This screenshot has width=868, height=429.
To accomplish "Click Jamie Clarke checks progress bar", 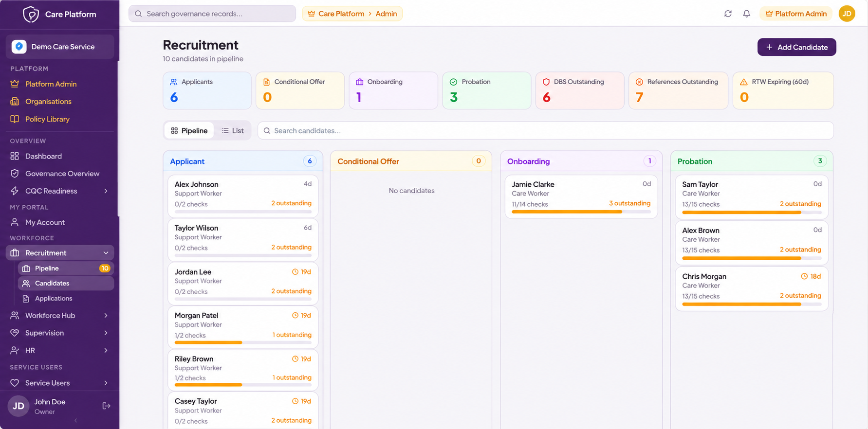I will click(x=581, y=212).
